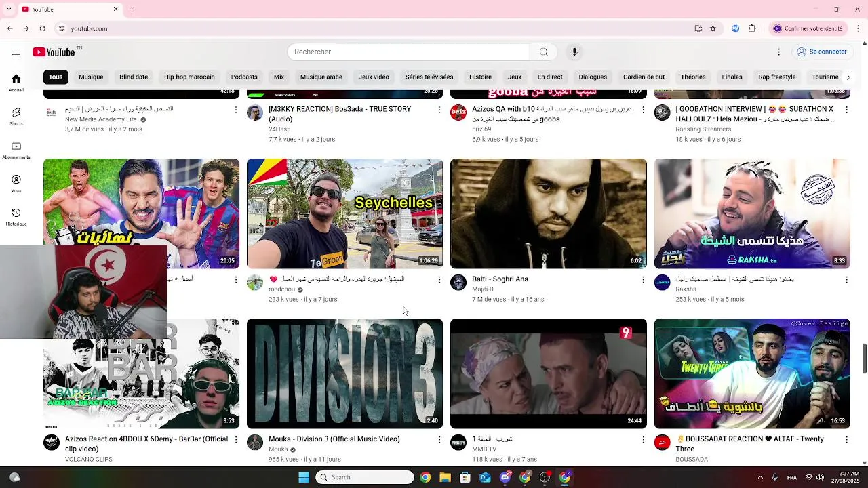Open the hooded man Balti thumbnail
This screenshot has width=868, height=488.
point(549,213)
